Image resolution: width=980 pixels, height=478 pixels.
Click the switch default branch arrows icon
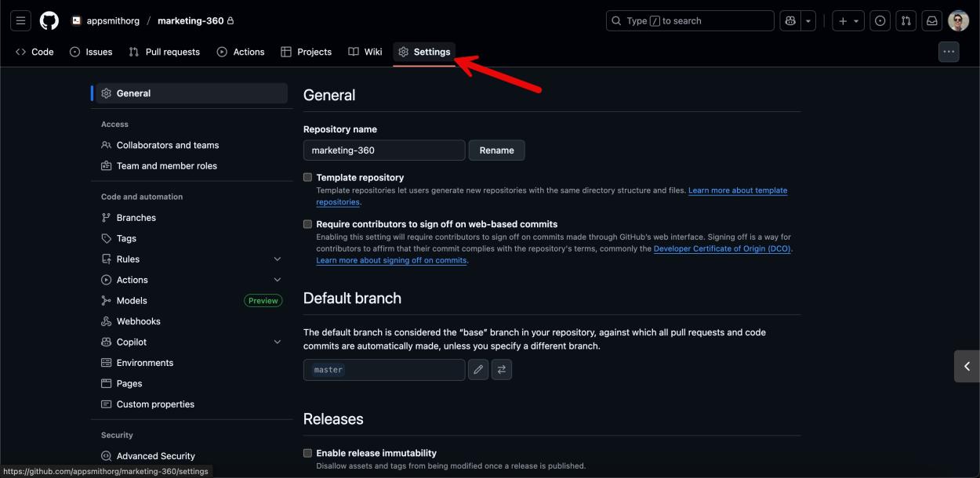pos(501,369)
